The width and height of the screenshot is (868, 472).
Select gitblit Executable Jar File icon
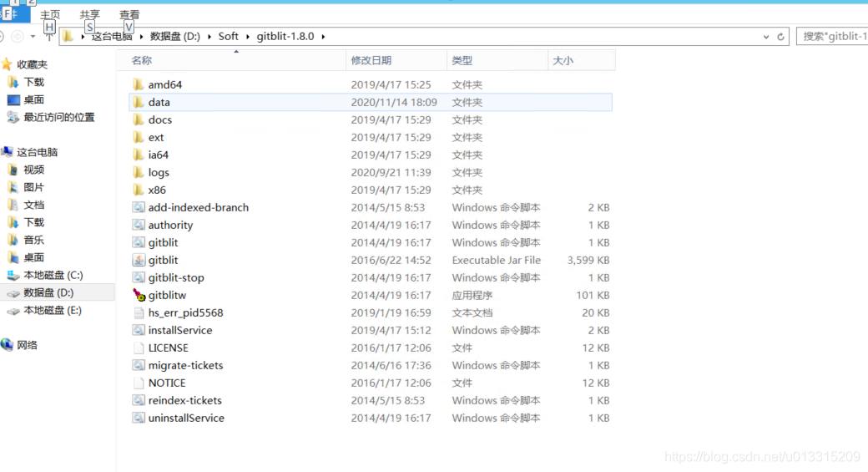pos(139,260)
